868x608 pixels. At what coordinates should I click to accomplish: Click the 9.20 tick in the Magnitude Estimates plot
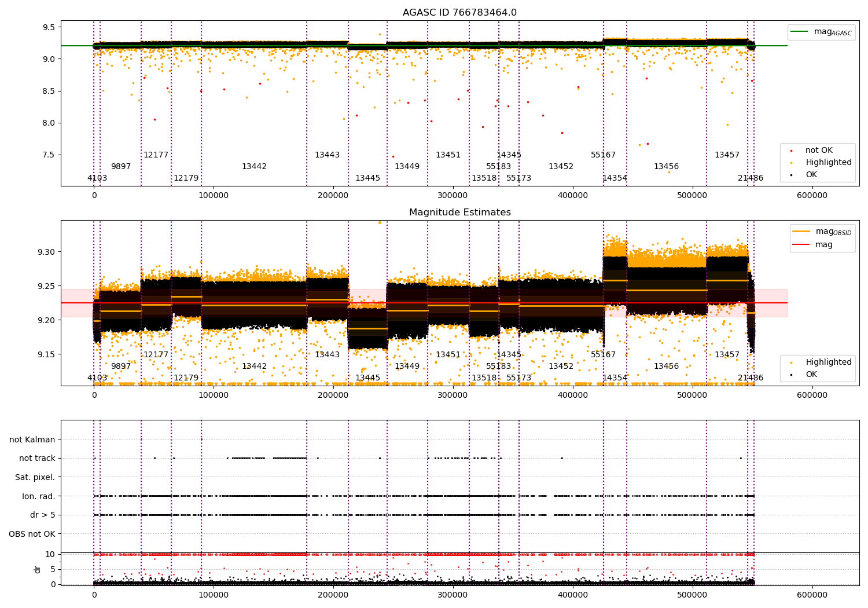pos(46,320)
